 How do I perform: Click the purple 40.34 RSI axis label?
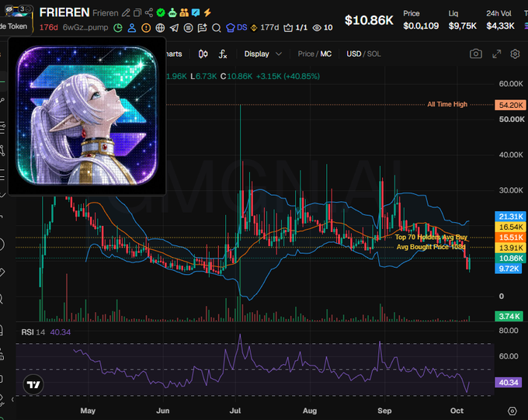(x=509, y=382)
